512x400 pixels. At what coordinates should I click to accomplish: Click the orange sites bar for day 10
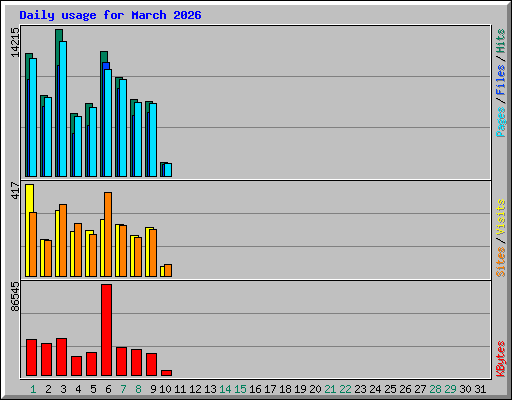click(x=168, y=271)
